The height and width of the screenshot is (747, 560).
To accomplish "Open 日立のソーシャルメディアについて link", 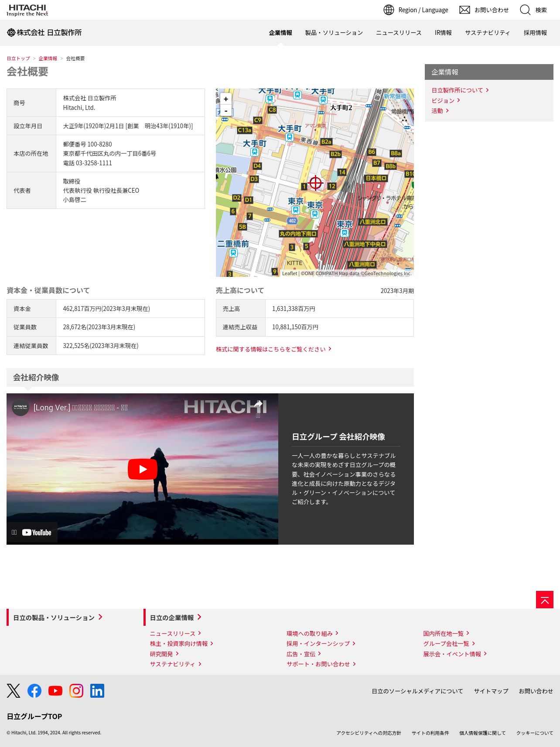I will pyautogui.click(x=417, y=691).
